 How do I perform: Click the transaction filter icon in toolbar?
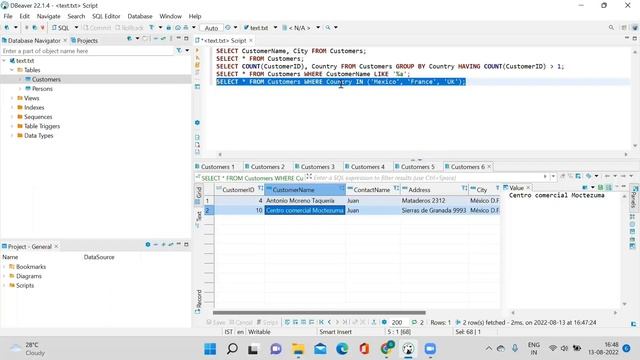click(x=151, y=28)
